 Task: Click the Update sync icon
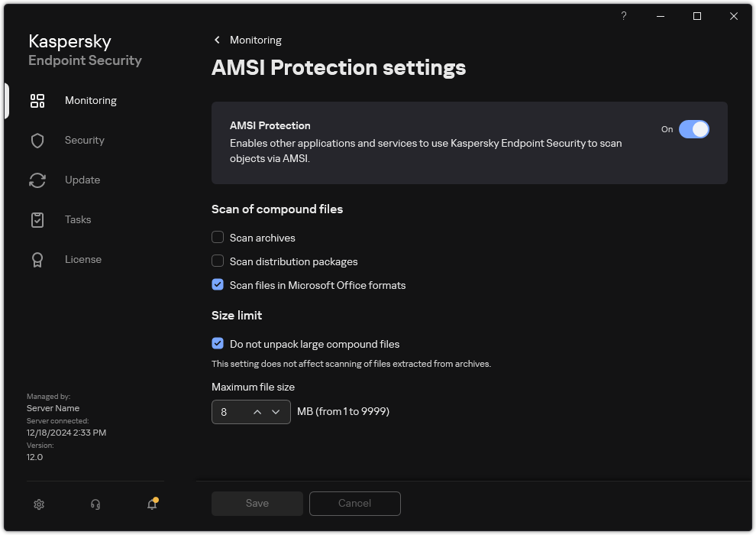pyautogui.click(x=37, y=180)
